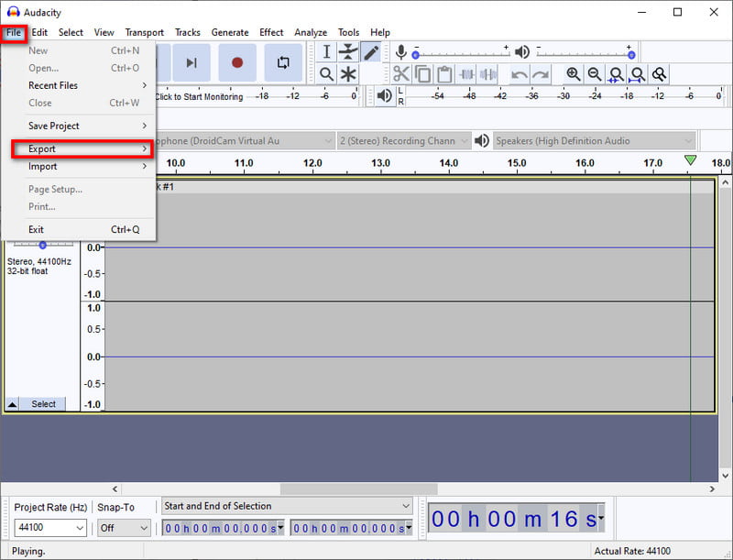
Task: Click the 14.0 mark on timeline ruler
Action: (449, 162)
